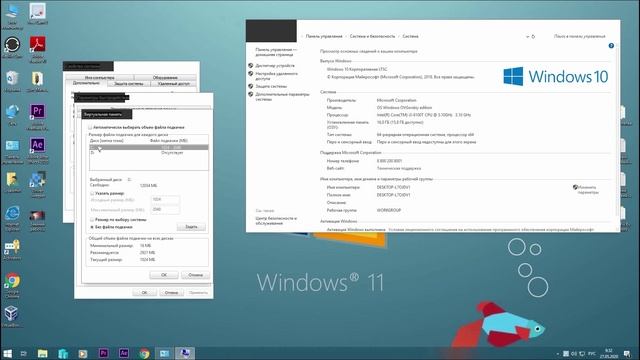Click 'Система' breadcrumb in address bar

click(x=410, y=36)
